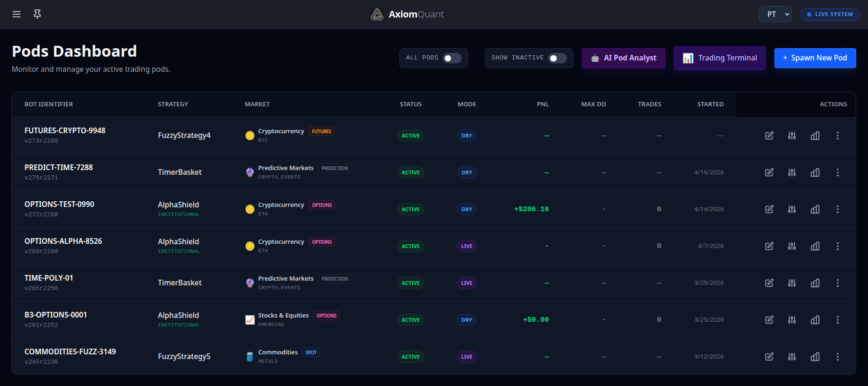
Task: Edit the FUTURES-CRYPTO-9948 pod
Action: [769, 136]
